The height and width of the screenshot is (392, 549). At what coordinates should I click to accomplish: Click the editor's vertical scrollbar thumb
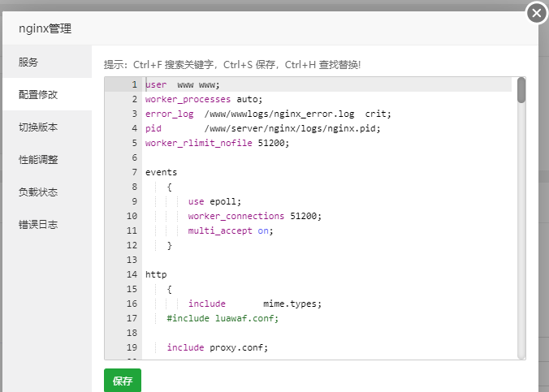(521, 90)
